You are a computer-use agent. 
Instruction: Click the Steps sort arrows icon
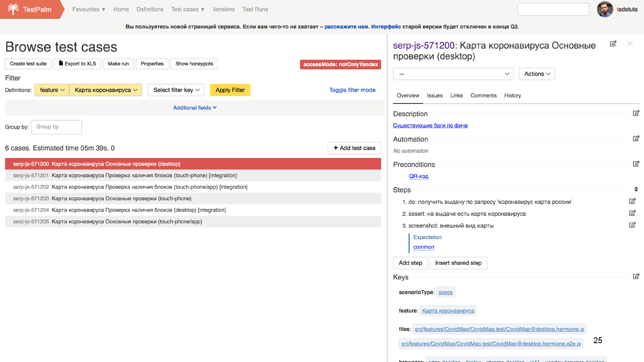point(636,189)
